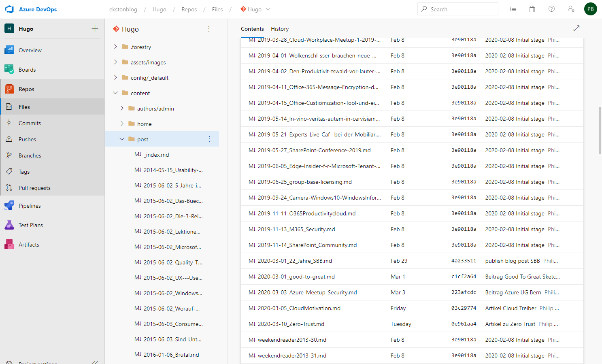Switch to the History tab
Image resolution: width=602 pixels, height=364 pixels.
280,29
